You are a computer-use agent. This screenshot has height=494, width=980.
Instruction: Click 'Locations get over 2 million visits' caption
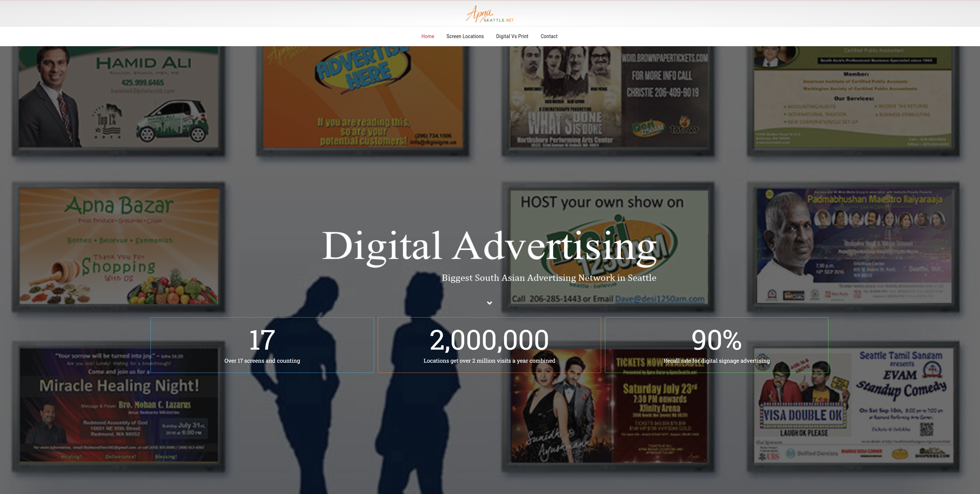click(489, 361)
